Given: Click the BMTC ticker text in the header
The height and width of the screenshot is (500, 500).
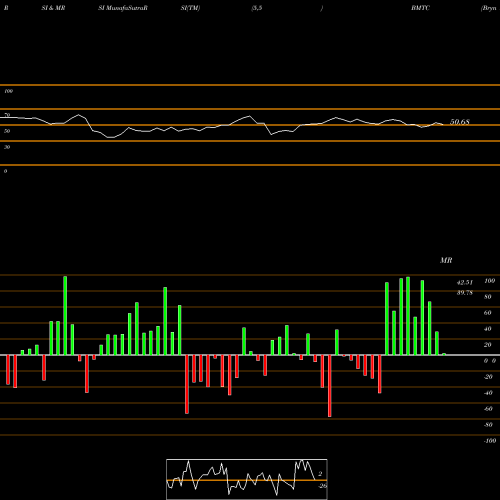Looking at the screenshot, I should [420, 8].
